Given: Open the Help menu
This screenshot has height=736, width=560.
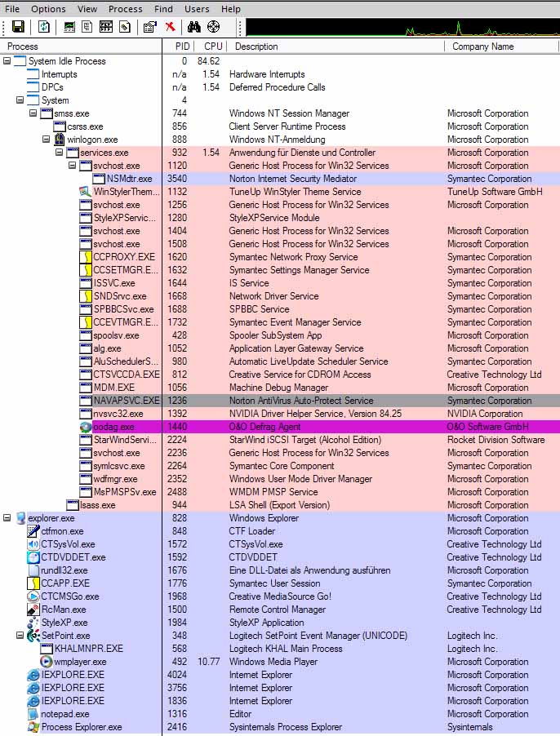Looking at the screenshot, I should (x=231, y=9).
